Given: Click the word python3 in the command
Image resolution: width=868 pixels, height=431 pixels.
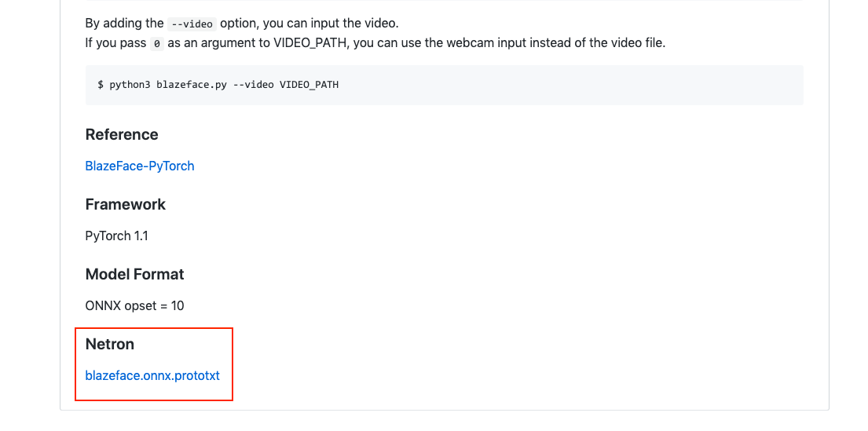Looking at the screenshot, I should [x=130, y=86].
